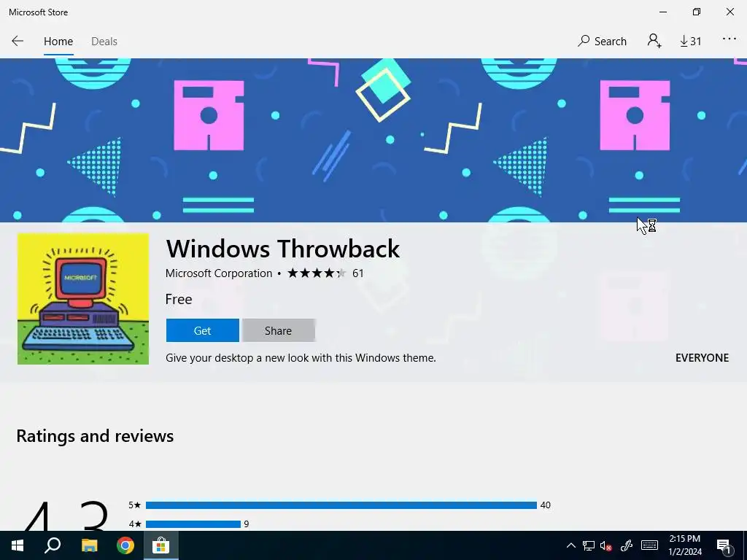Open the Action Center notifications
This screenshot has height=560, width=747.
724,546
